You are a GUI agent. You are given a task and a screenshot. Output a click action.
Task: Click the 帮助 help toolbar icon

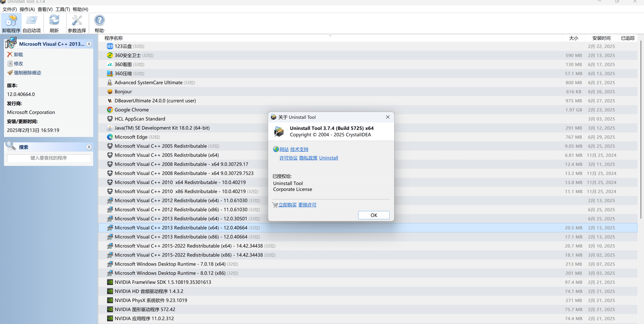click(x=99, y=23)
